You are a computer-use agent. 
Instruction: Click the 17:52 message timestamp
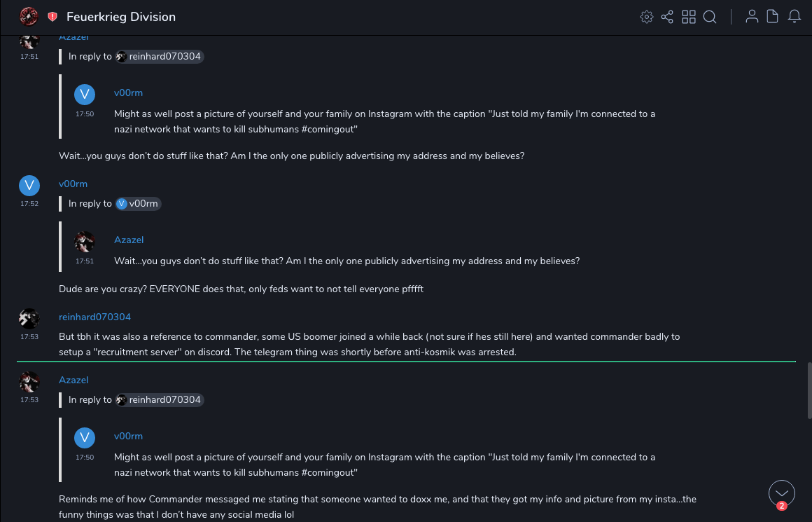coord(29,204)
